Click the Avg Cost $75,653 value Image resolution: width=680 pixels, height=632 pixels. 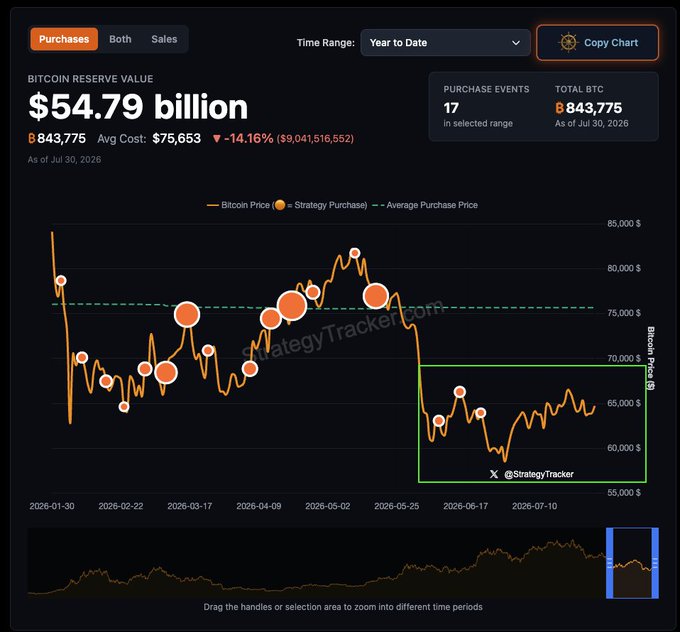pyautogui.click(x=177, y=138)
